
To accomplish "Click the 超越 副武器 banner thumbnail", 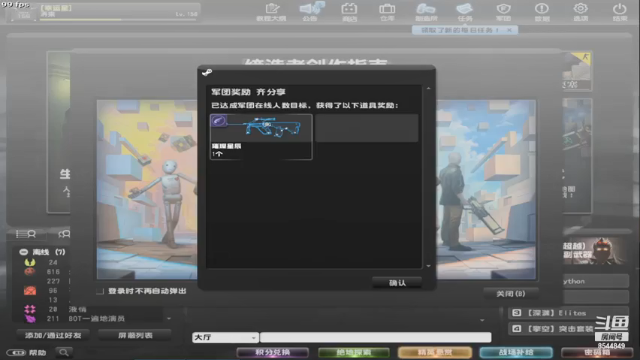I will (x=596, y=251).
